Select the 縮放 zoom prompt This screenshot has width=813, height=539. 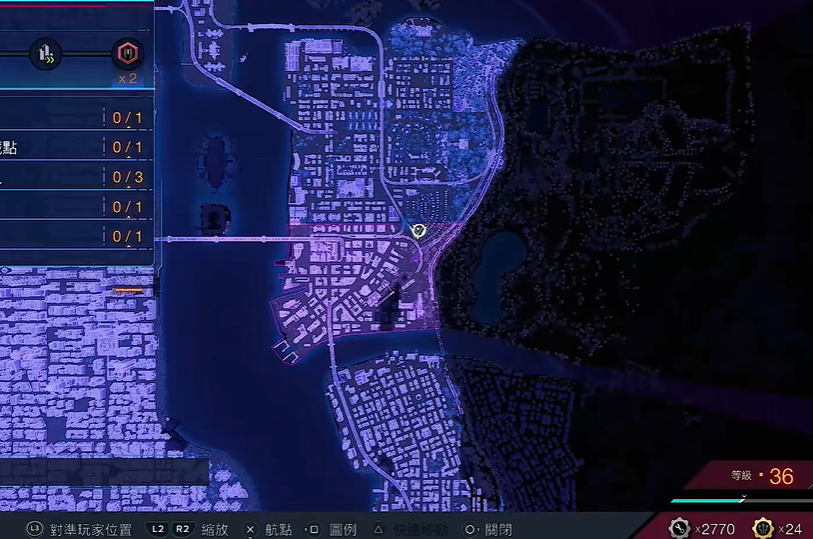(215, 530)
